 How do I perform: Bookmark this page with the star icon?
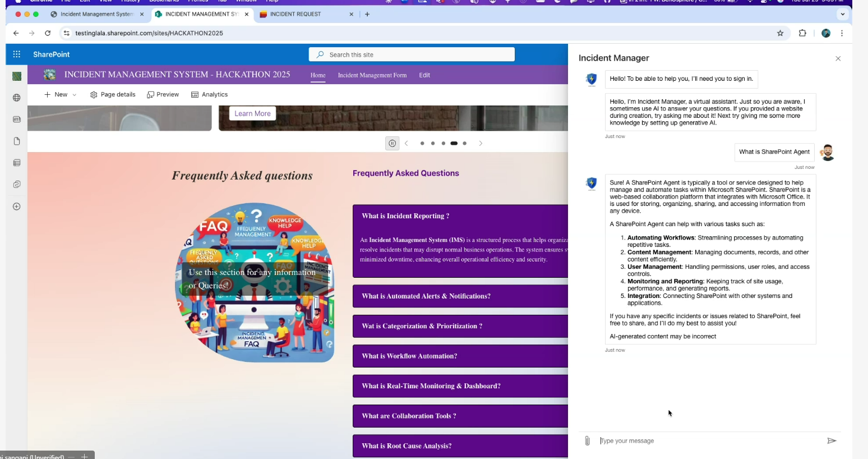[x=780, y=33]
